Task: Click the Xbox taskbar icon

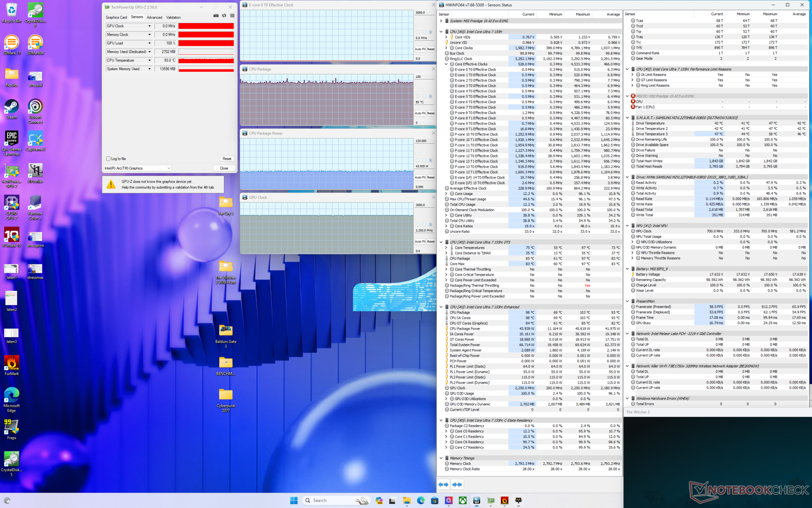Action: (x=463, y=500)
